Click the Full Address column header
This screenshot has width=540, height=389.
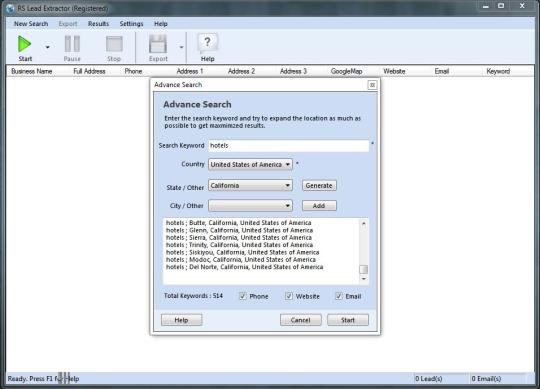tap(89, 71)
